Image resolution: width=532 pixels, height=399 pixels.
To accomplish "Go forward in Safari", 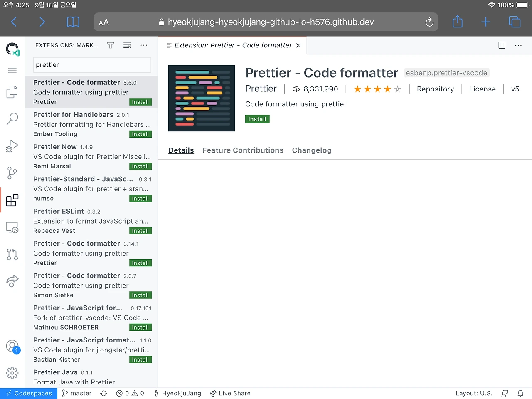I will pyautogui.click(x=42, y=22).
